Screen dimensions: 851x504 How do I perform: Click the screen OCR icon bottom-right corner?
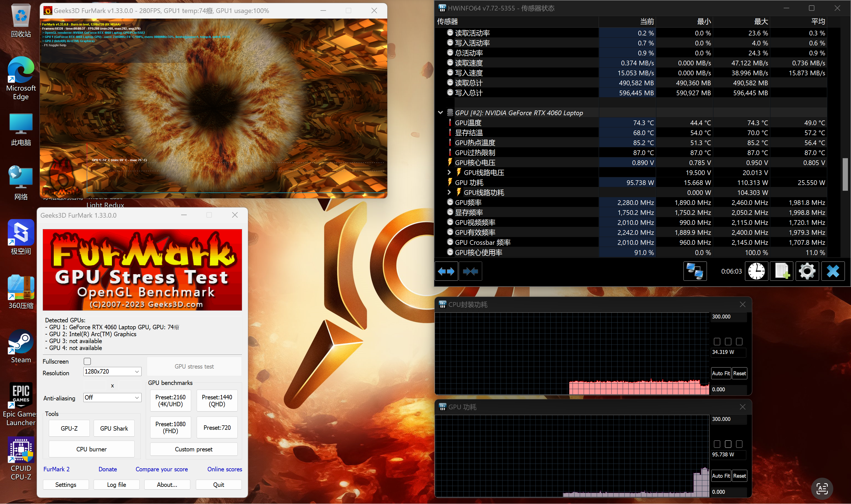click(822, 489)
